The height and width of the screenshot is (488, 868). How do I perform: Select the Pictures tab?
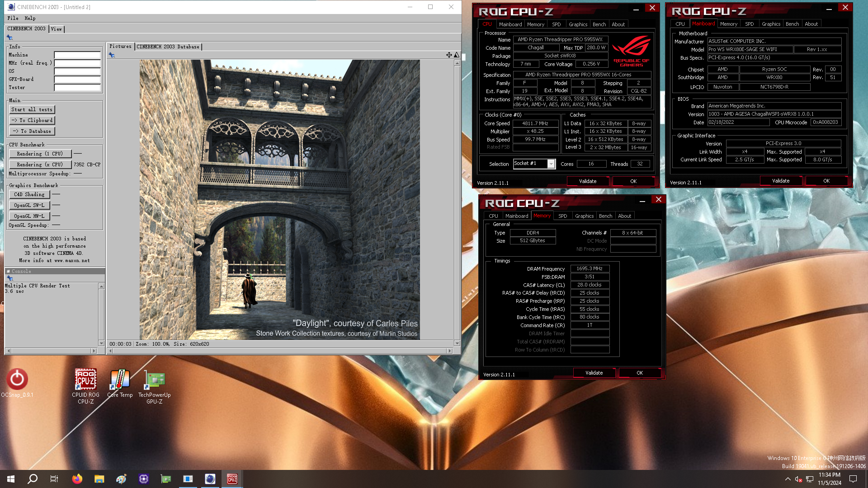pos(120,46)
